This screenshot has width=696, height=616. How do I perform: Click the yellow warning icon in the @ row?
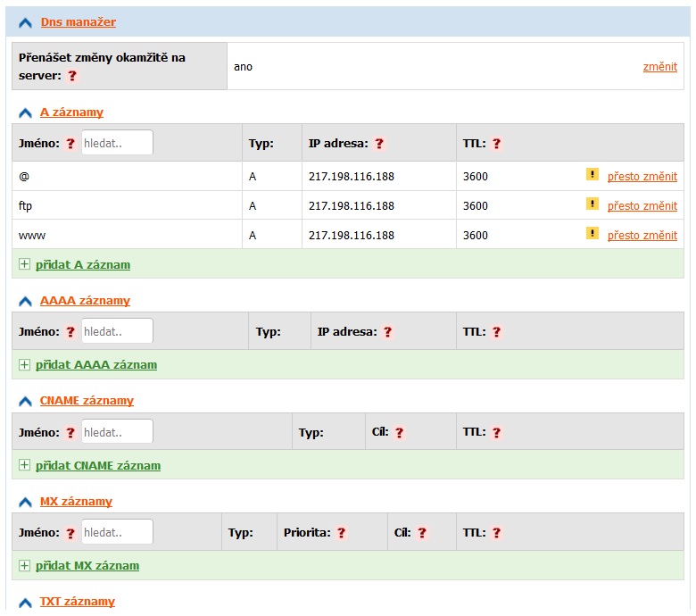[x=592, y=175]
